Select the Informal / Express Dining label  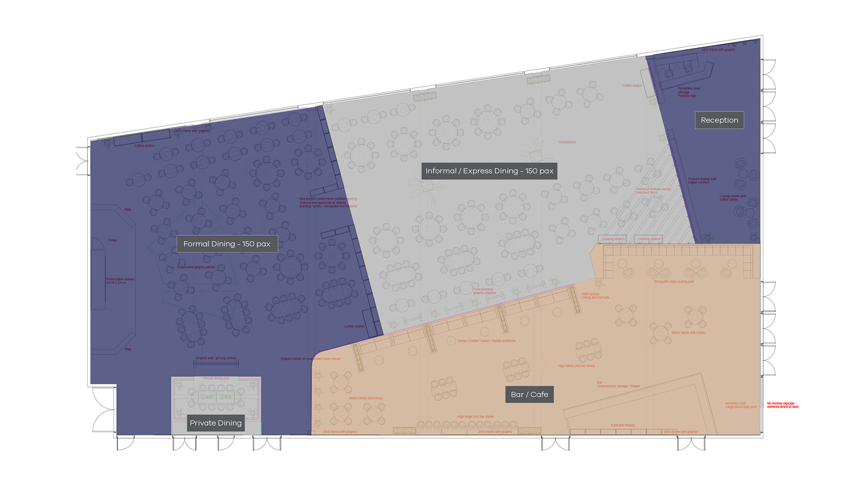tap(489, 171)
